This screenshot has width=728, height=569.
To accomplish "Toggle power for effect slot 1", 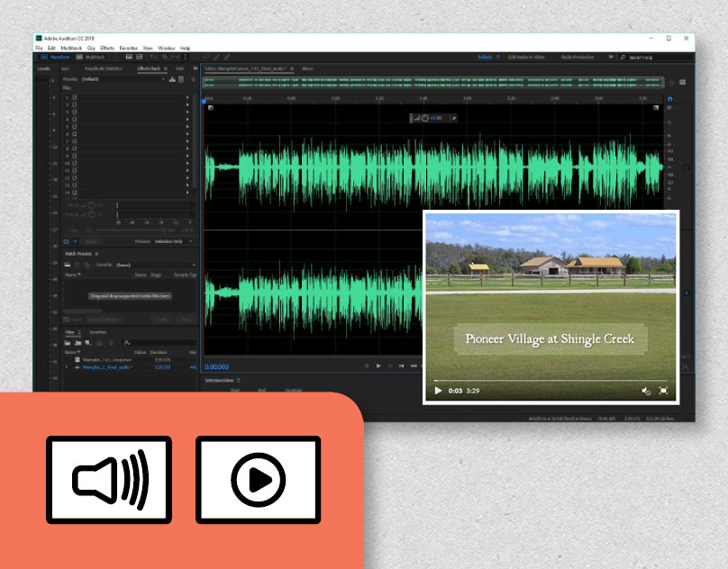I will [74, 97].
